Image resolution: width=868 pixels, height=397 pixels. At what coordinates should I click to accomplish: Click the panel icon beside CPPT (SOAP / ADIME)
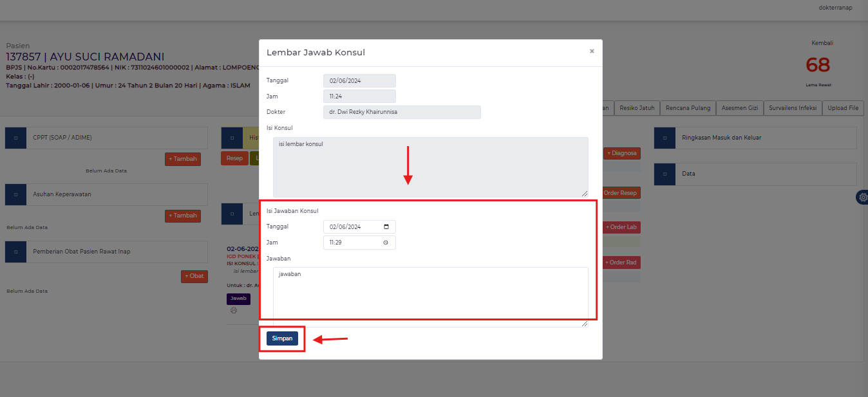click(15, 137)
